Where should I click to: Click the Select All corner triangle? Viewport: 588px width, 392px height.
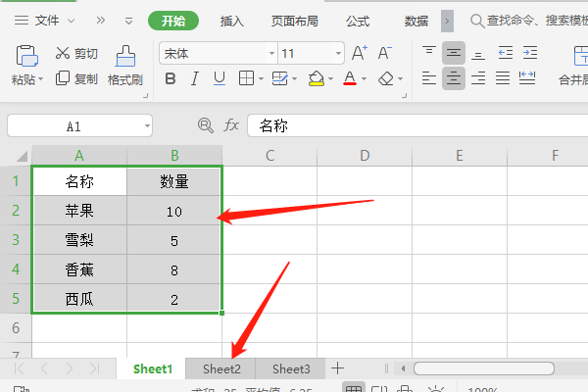tap(22, 155)
